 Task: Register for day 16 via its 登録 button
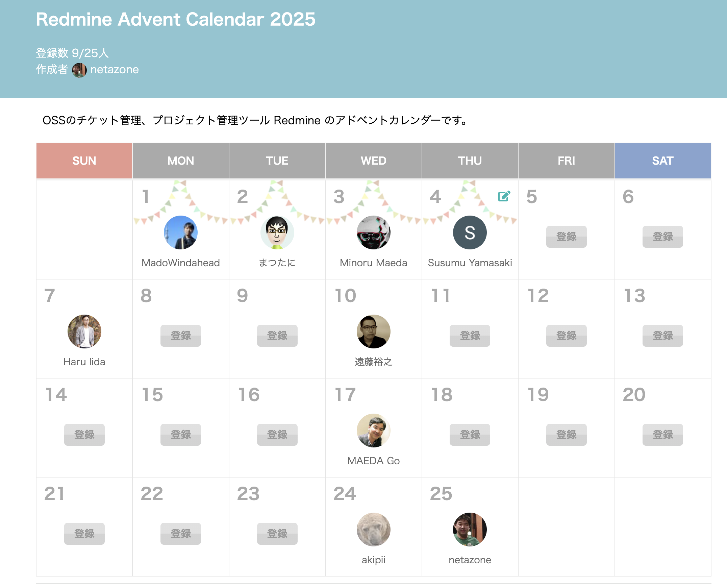[x=277, y=434]
